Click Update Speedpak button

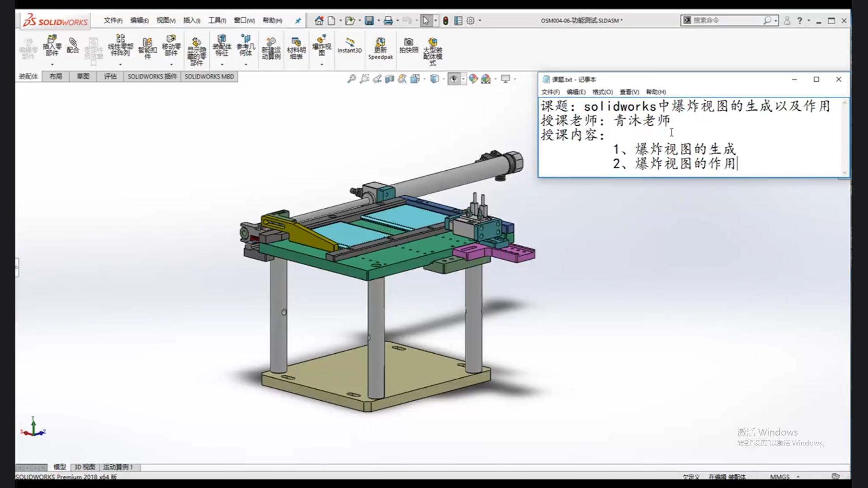[380, 48]
